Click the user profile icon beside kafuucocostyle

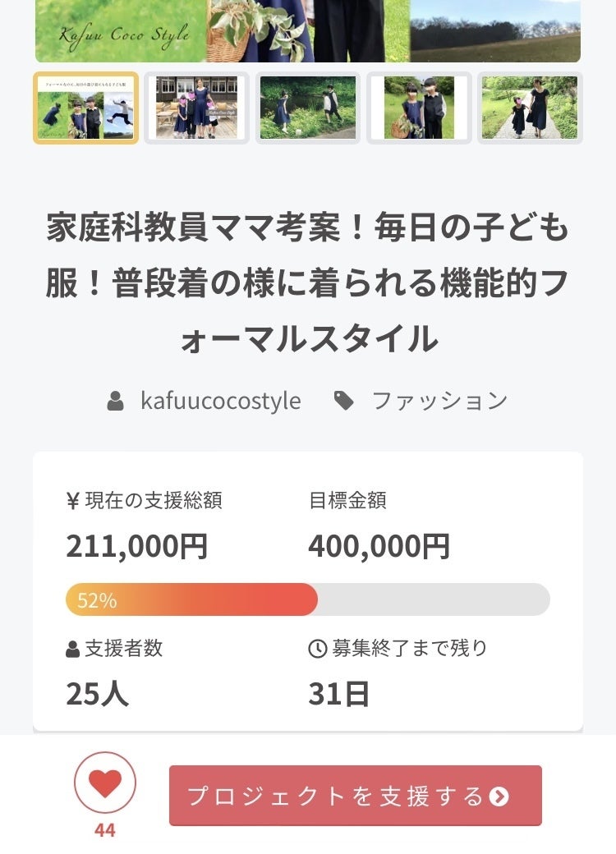(x=116, y=401)
